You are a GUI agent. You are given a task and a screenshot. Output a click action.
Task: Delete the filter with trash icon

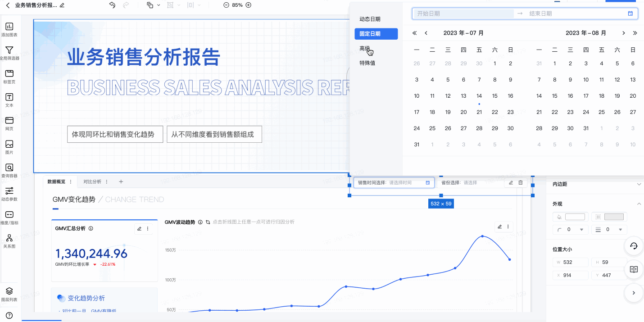(x=521, y=182)
